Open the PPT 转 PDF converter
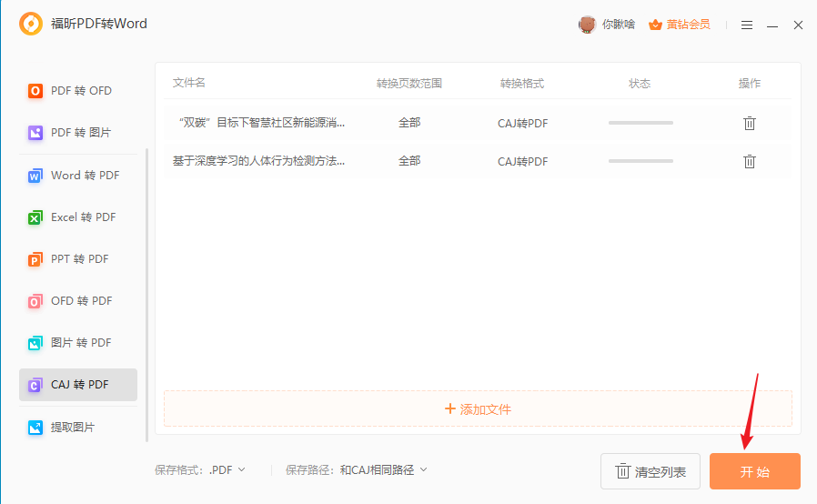817x504 pixels. click(x=78, y=259)
